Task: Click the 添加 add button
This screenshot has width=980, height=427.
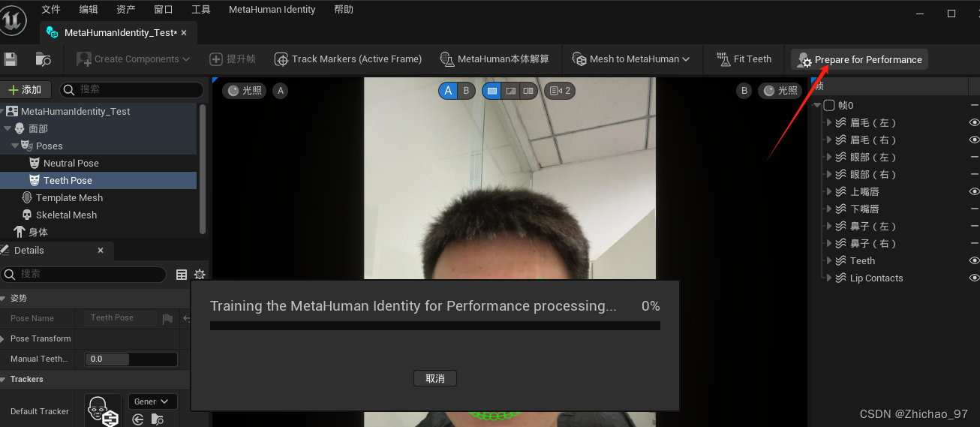Action: tap(26, 89)
